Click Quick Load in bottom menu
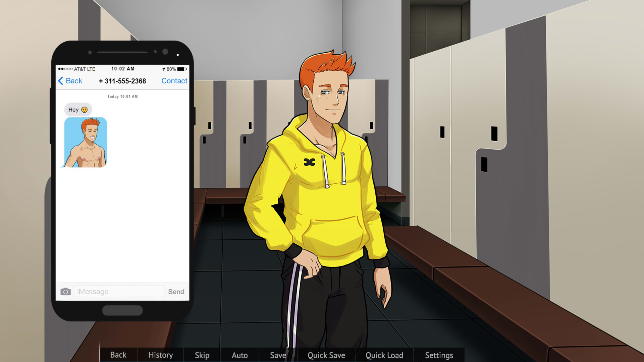Viewport: 644px width, 362px height. (384, 355)
